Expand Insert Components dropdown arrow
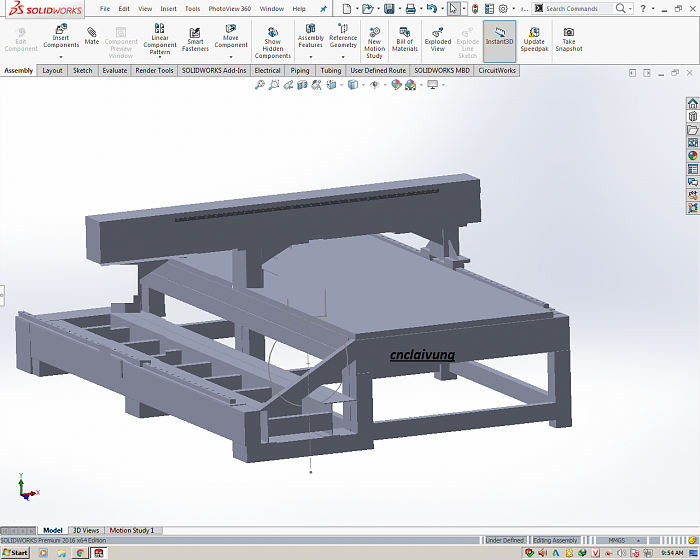Screen dimensions: 700x560 (61, 57)
